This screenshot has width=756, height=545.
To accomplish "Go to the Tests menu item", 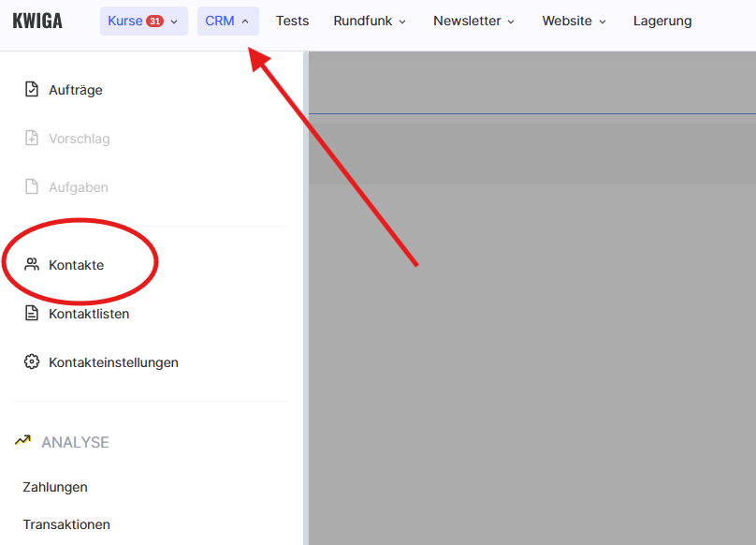I will (292, 21).
